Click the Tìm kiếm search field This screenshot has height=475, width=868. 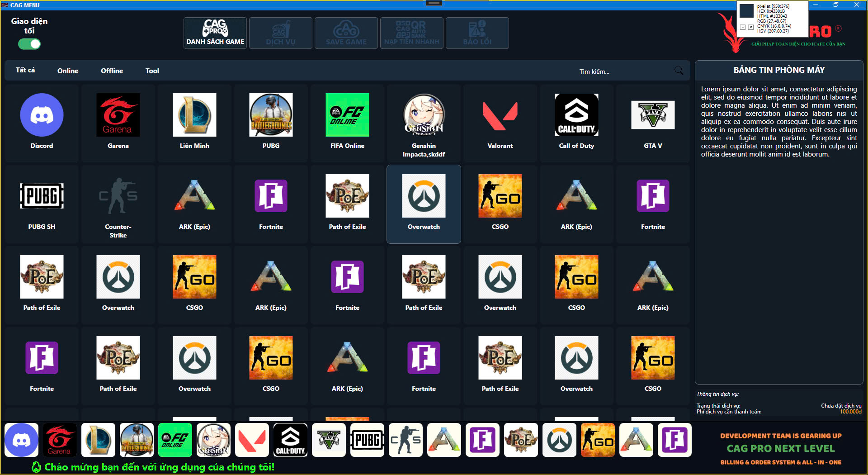point(624,71)
